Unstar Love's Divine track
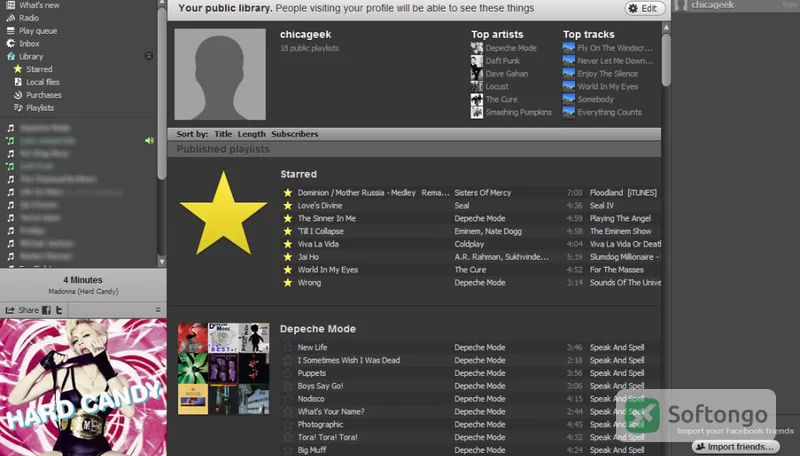800x456 pixels. (x=288, y=206)
